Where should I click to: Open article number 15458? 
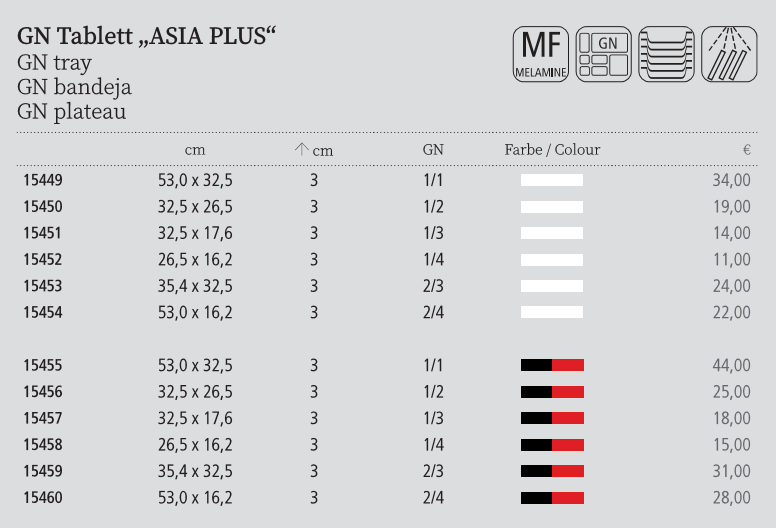tap(42, 444)
